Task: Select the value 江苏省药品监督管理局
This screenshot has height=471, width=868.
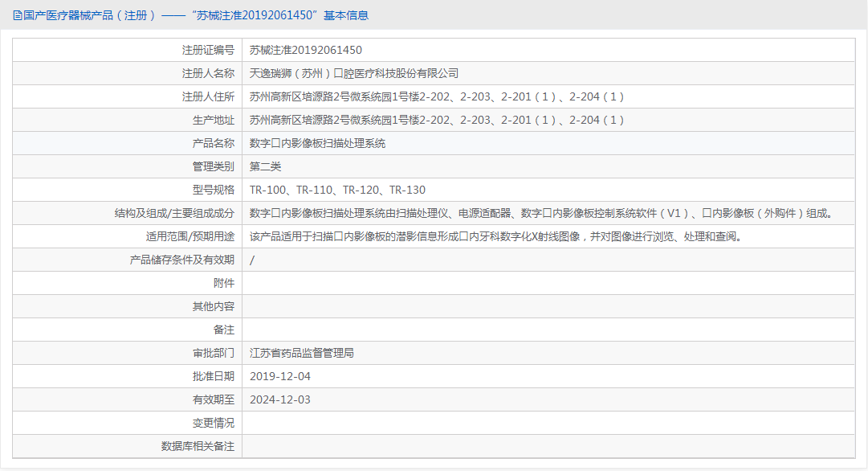Action: click(302, 353)
